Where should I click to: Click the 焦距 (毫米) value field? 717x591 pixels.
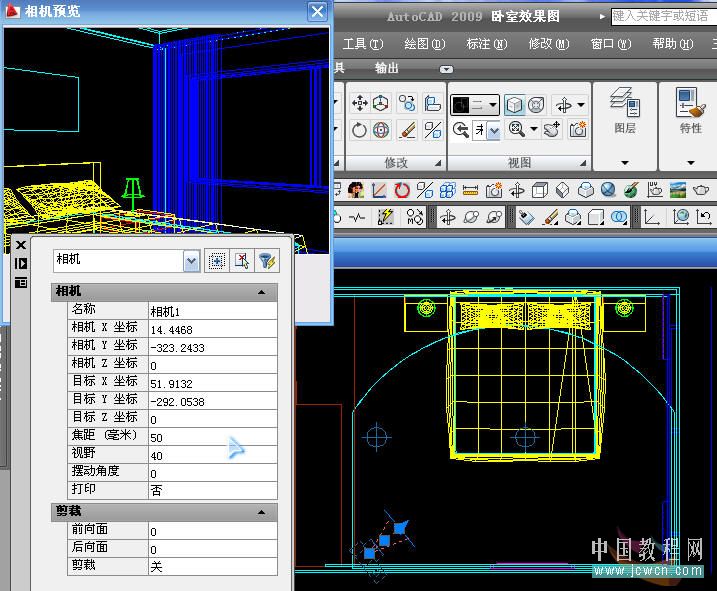pyautogui.click(x=212, y=437)
